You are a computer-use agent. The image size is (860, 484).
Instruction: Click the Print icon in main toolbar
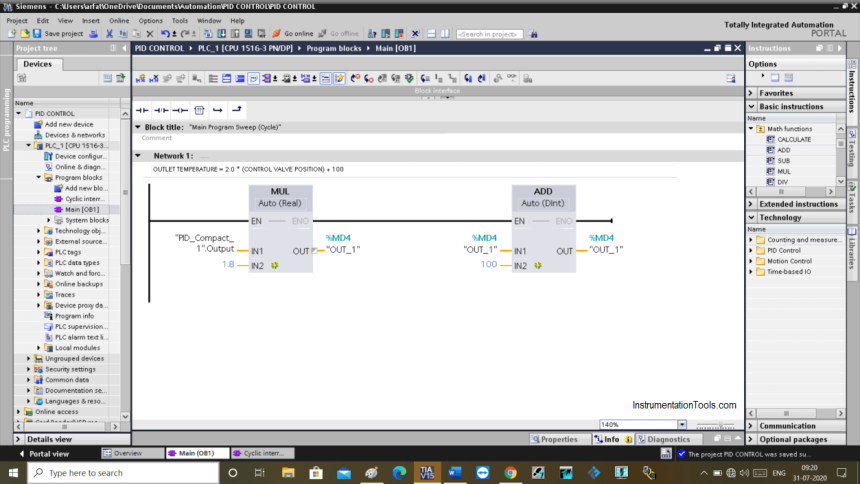94,33
